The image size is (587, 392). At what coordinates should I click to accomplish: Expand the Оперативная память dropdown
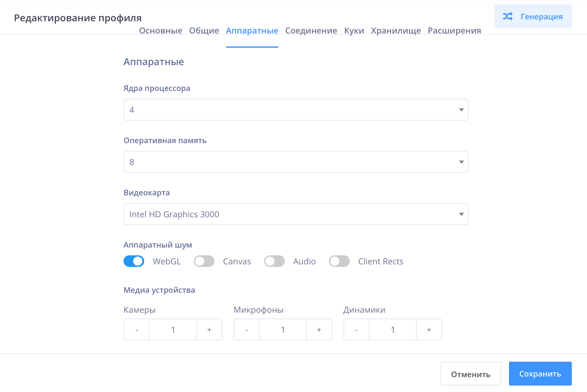pyautogui.click(x=296, y=162)
